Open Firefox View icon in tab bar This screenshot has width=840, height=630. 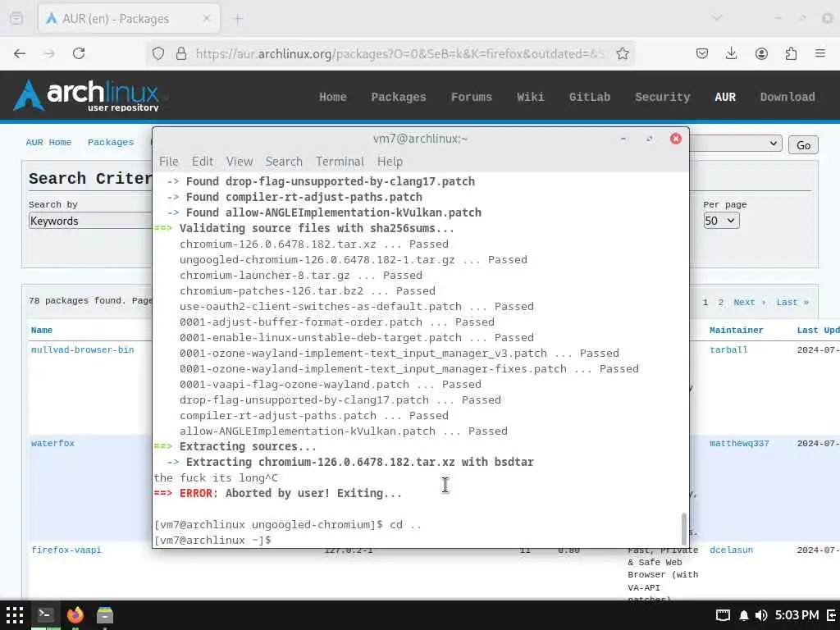pyautogui.click(x=16, y=19)
